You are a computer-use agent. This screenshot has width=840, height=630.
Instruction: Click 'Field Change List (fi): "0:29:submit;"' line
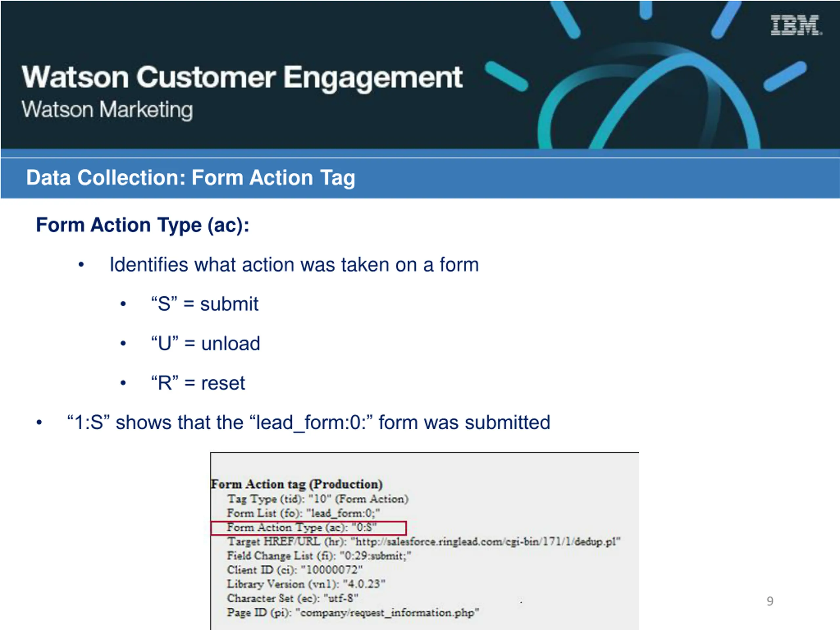(319, 556)
